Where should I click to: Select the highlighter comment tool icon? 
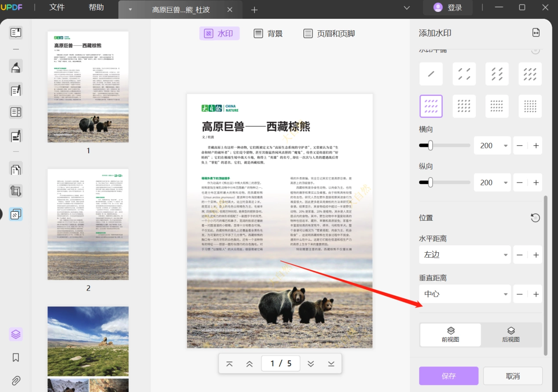tap(16, 67)
